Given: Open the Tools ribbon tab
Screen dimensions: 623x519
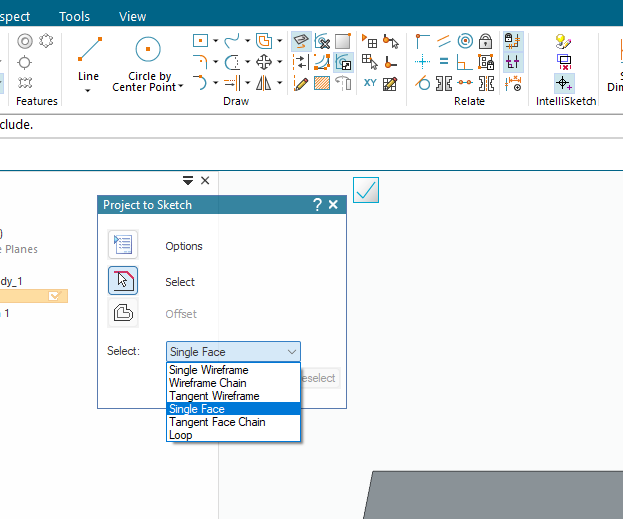Looking at the screenshot, I should coord(74,16).
